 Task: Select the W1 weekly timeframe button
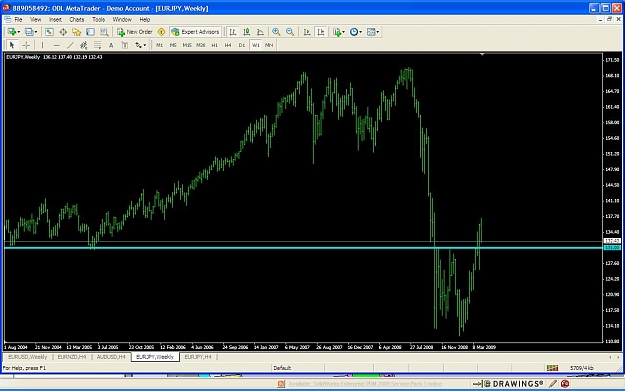[256, 45]
